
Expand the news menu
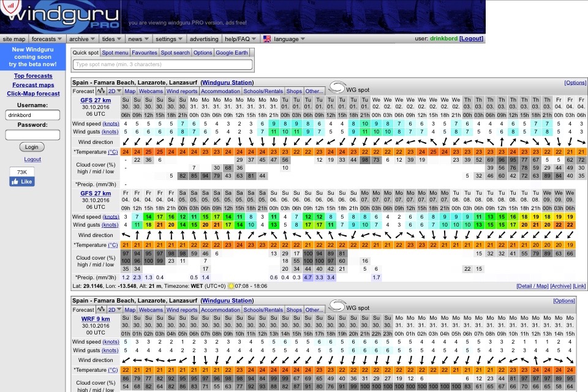[138, 39]
